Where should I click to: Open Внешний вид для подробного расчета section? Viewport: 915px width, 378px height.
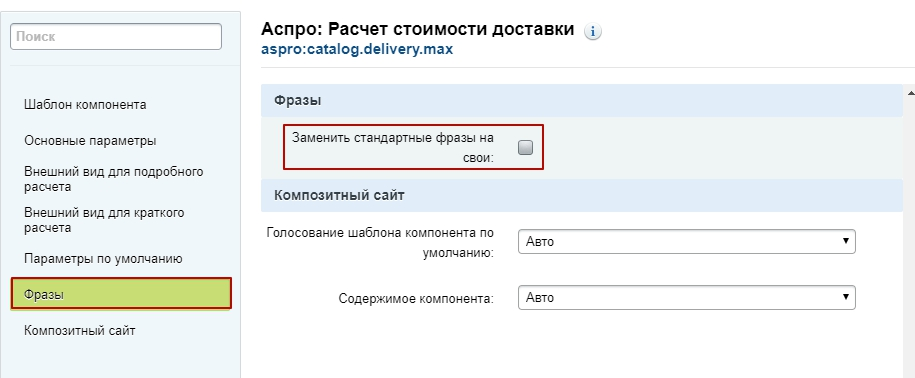point(114,179)
